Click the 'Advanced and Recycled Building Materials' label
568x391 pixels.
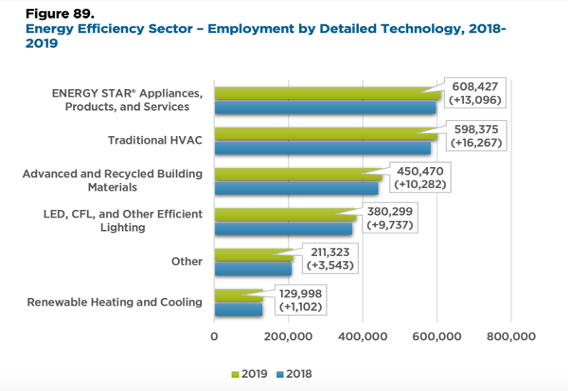[x=113, y=180]
